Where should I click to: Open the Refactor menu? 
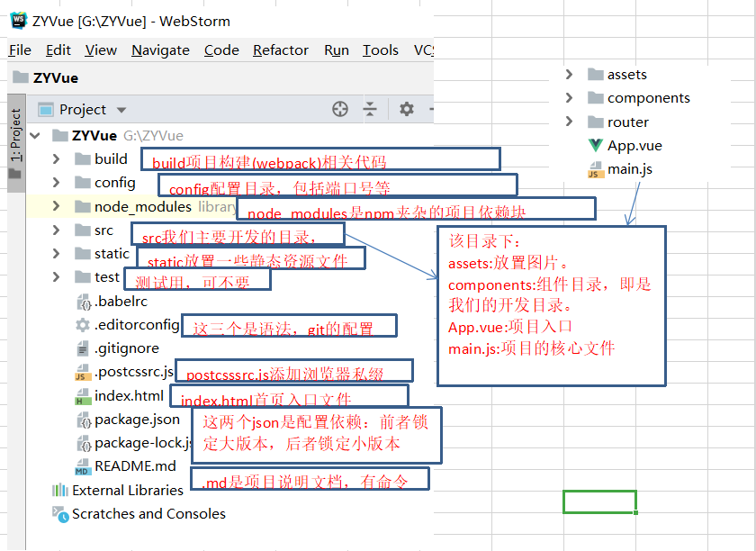point(281,50)
